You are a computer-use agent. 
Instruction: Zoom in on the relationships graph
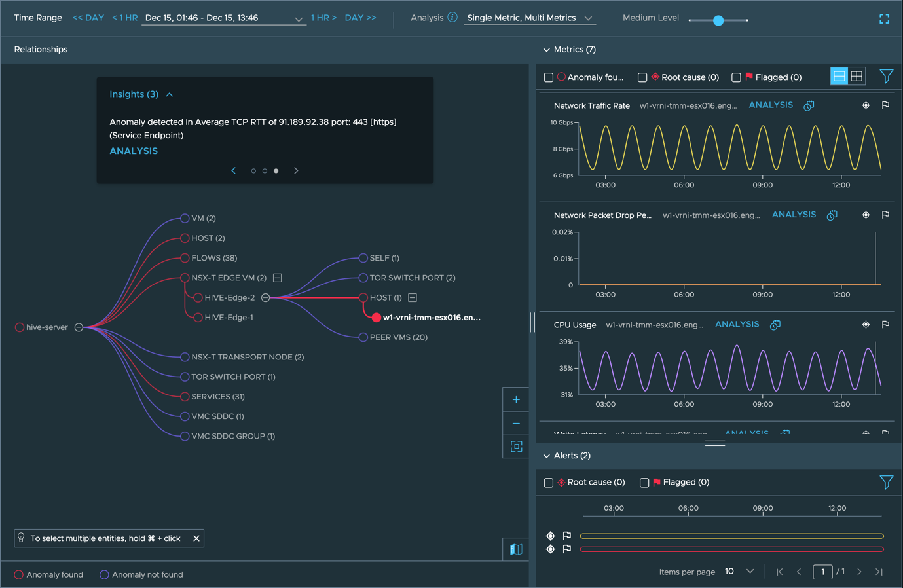(x=516, y=399)
